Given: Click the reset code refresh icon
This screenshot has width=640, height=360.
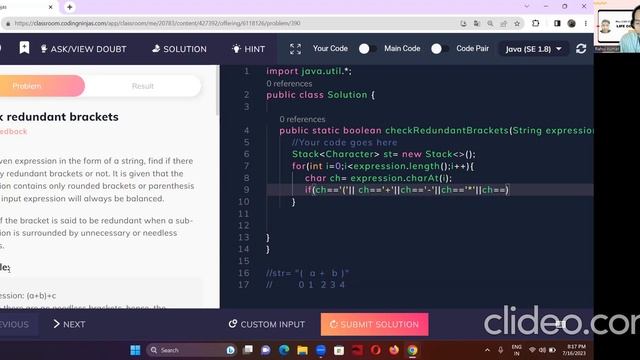Looking at the screenshot, I should pos(581,49).
